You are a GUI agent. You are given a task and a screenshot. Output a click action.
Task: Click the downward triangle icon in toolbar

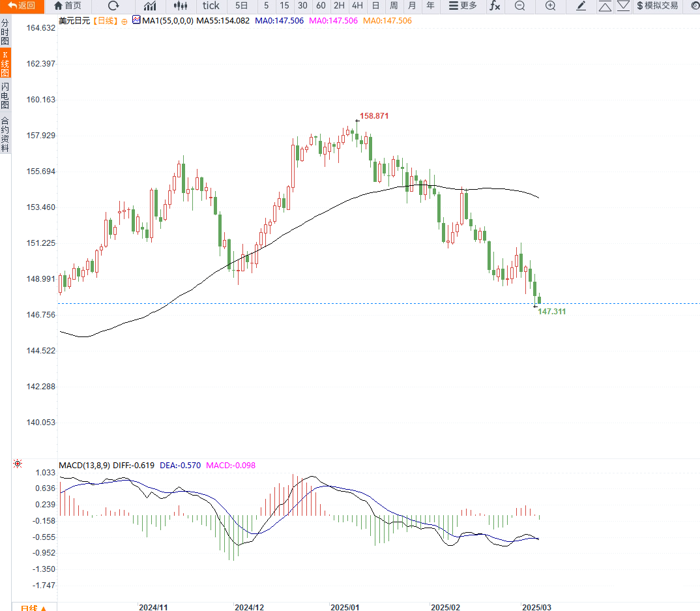pos(623,6)
